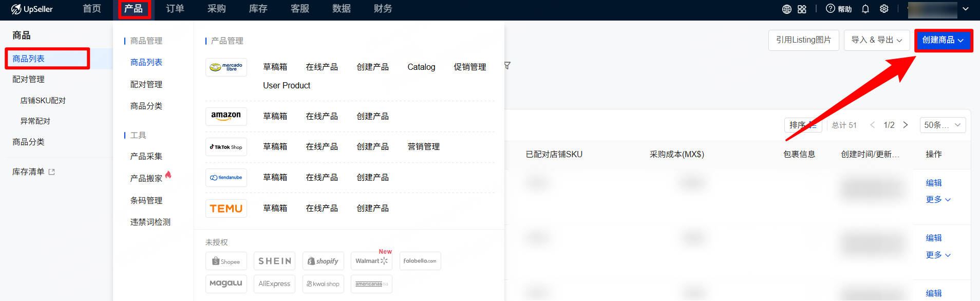
Task: Select the unauthorized Shopify logo
Action: tap(323, 261)
